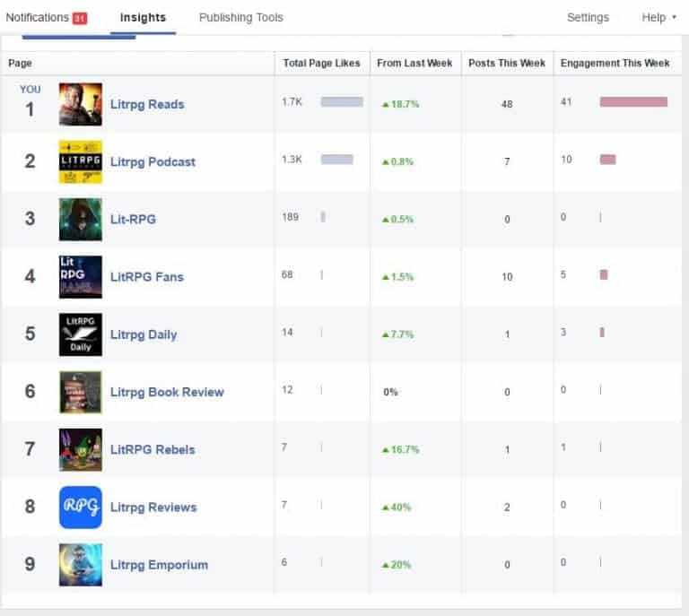The image size is (689, 616).
Task: Click the Litrpg Podcast page logo
Action: pos(80,161)
